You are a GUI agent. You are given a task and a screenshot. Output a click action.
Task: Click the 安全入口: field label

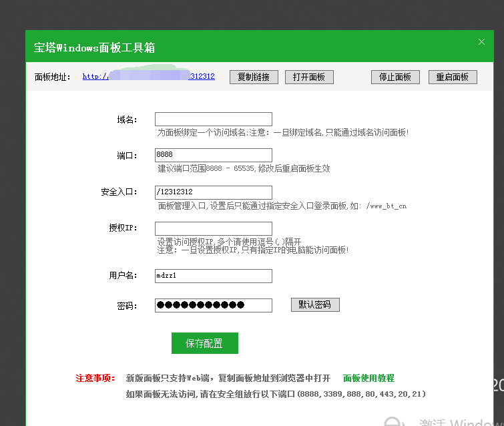pyautogui.click(x=119, y=192)
